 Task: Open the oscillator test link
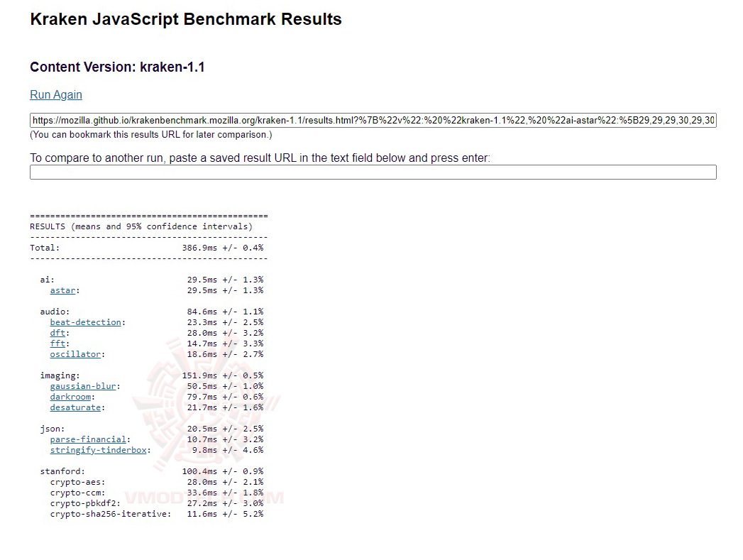point(75,354)
